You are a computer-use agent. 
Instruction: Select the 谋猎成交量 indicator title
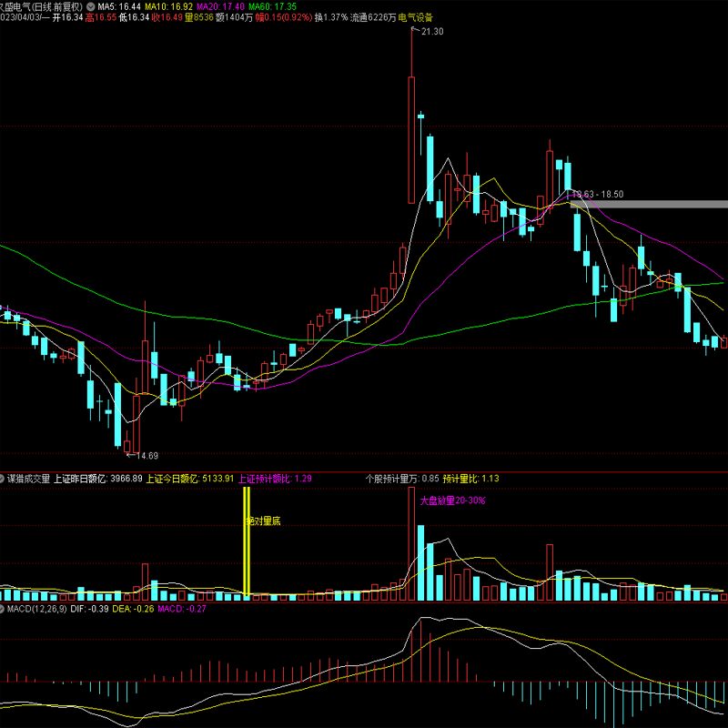click(29, 478)
